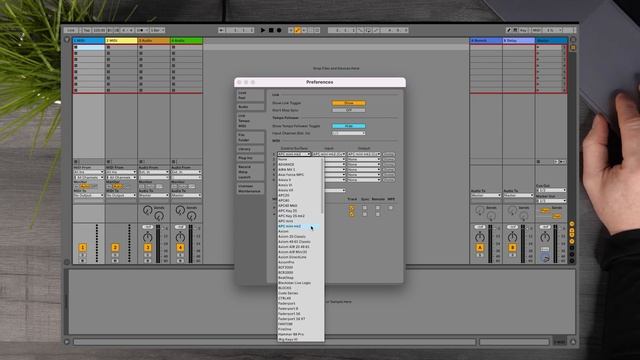Screen dimensions: 640x360
Task: Toggle first MIDI port MPE checkbox
Action: [391, 208]
